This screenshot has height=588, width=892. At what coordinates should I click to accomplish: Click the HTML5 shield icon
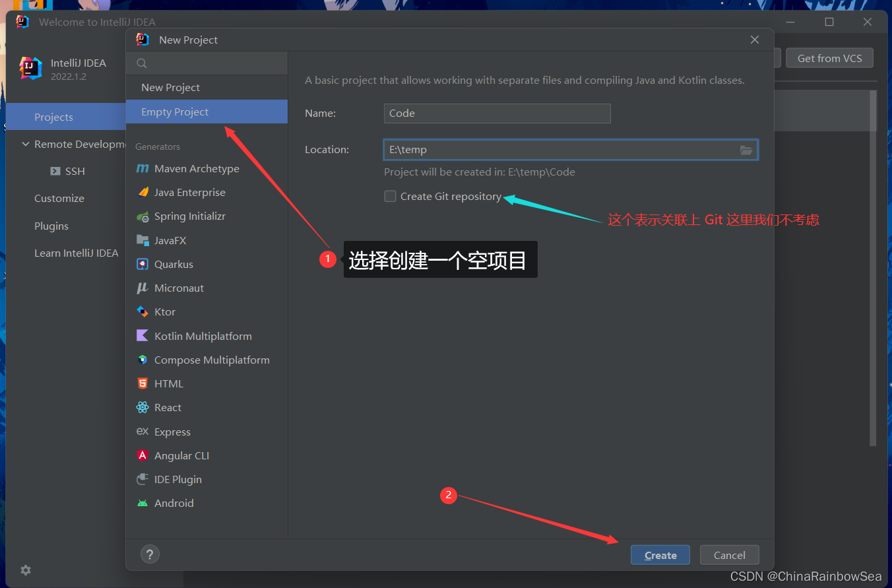143,383
